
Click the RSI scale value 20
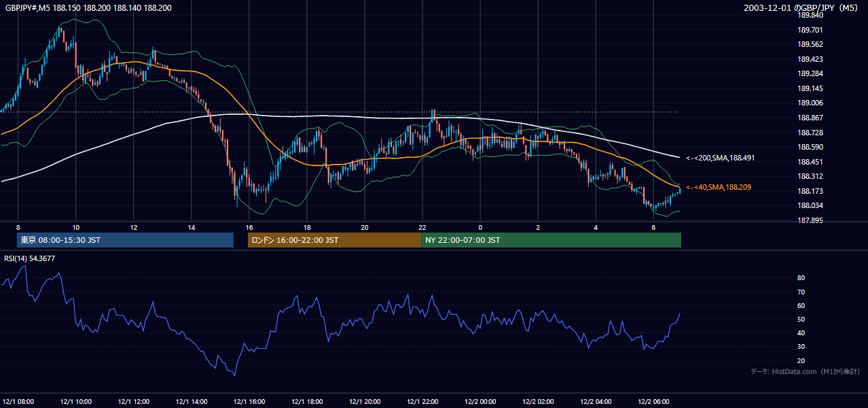[x=801, y=360]
